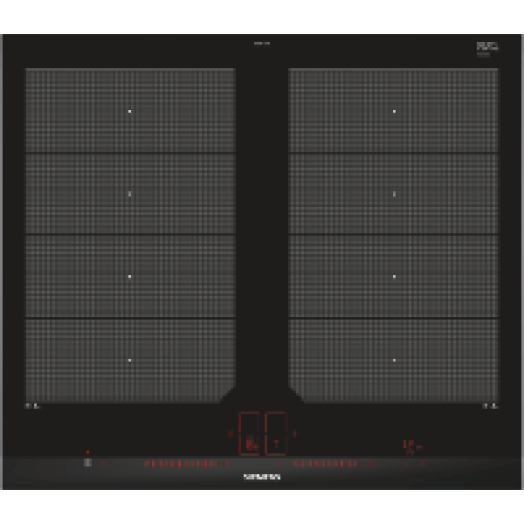Set a level on the left red power scale
This screenshot has height=524, width=524.
coord(188,464)
